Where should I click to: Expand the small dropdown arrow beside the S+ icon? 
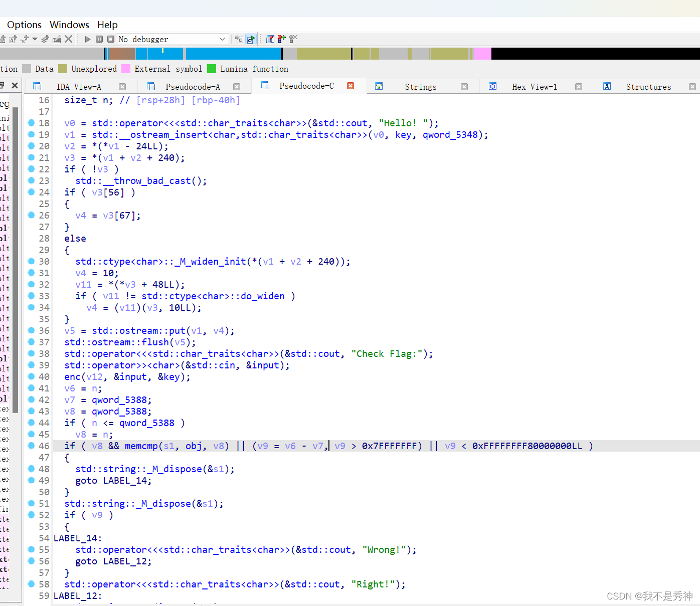pyautogui.click(x=35, y=39)
